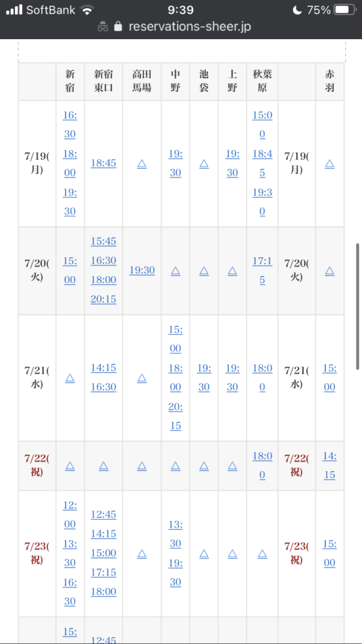This screenshot has width=362, height=644.
Task: Tap the triangle for 赤羽 on 7/20
Action: click(329, 270)
